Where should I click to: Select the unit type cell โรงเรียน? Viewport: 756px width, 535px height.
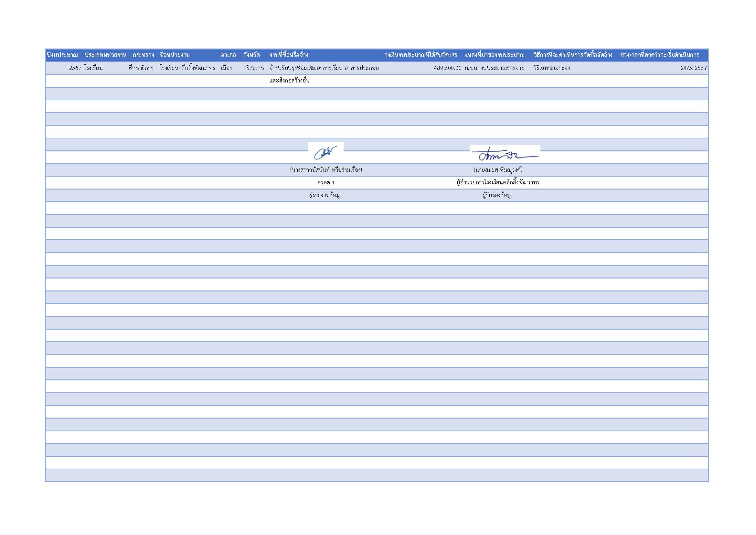click(x=93, y=68)
